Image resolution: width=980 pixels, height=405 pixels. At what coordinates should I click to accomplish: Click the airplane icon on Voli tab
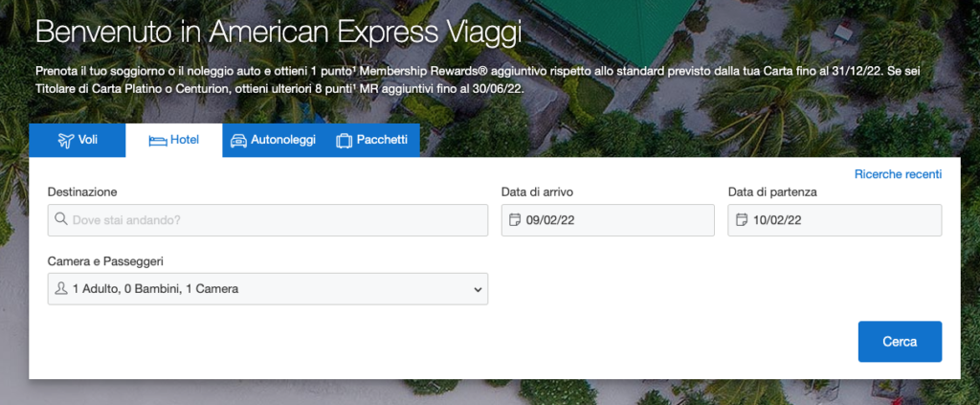pos(66,140)
